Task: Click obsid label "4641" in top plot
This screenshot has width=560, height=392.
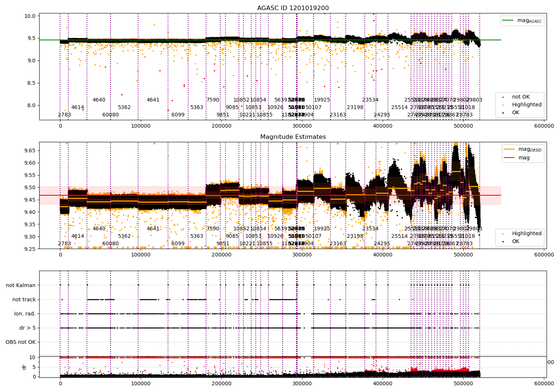Action: pyautogui.click(x=153, y=100)
